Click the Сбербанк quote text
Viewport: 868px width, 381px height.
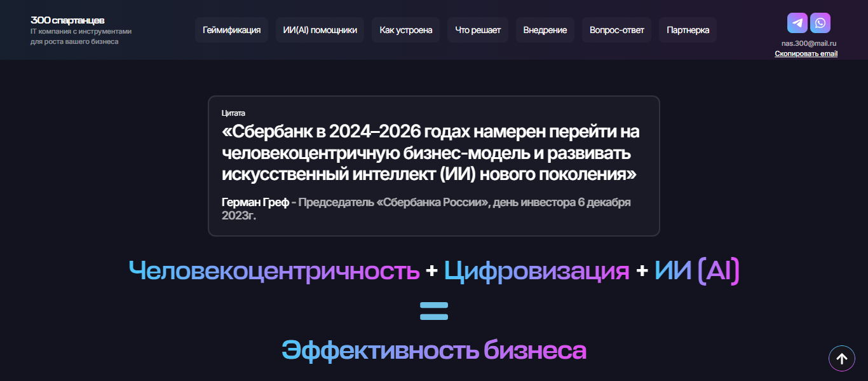430,153
